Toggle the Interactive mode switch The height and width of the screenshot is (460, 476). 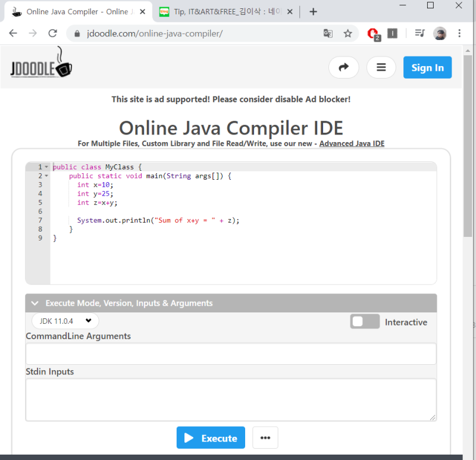point(365,321)
